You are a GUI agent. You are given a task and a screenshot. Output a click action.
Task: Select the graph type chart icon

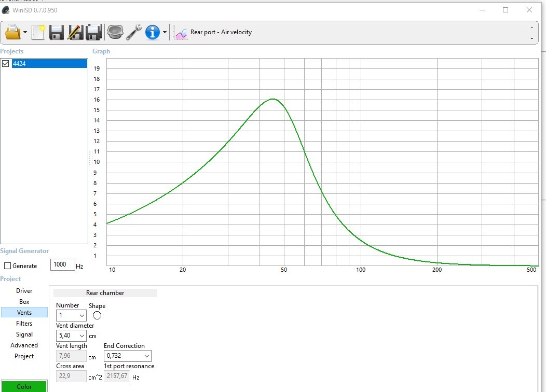181,33
